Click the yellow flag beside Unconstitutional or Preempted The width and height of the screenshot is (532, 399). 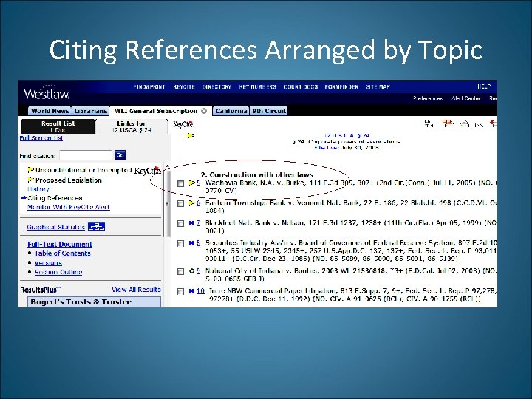[31, 170]
